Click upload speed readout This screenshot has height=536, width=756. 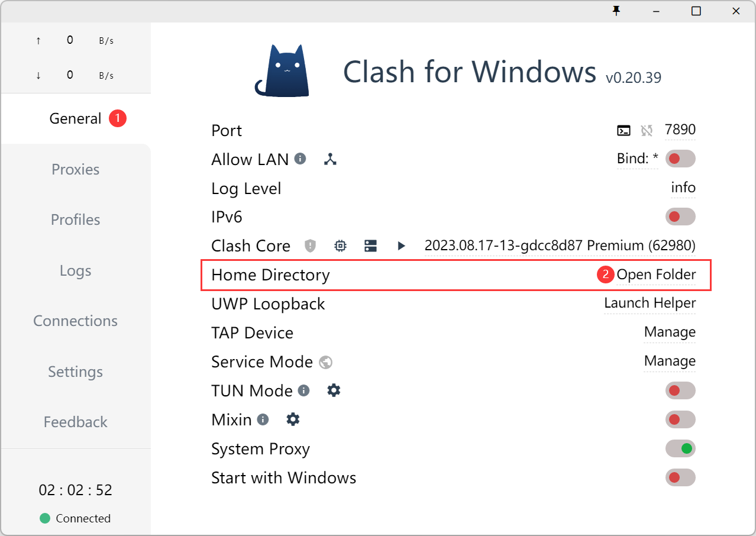pyautogui.click(x=75, y=40)
